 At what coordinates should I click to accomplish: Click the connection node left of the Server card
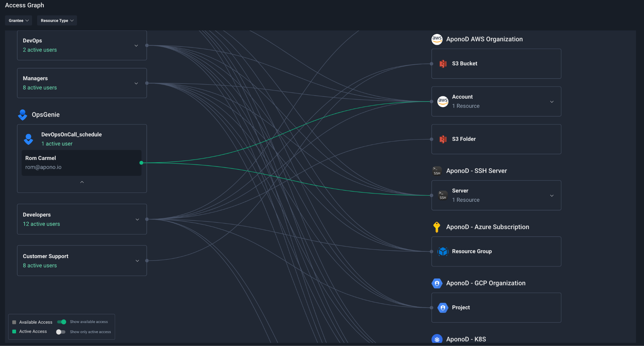(x=431, y=195)
